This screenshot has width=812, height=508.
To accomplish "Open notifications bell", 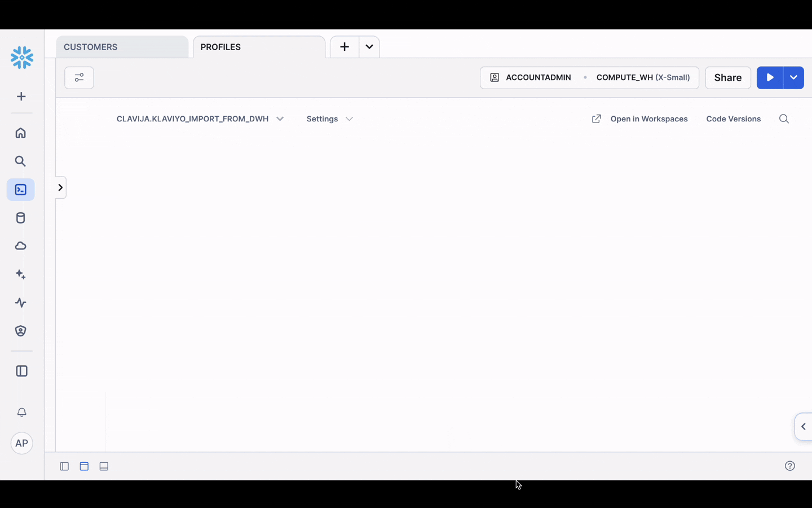I will (x=21, y=413).
